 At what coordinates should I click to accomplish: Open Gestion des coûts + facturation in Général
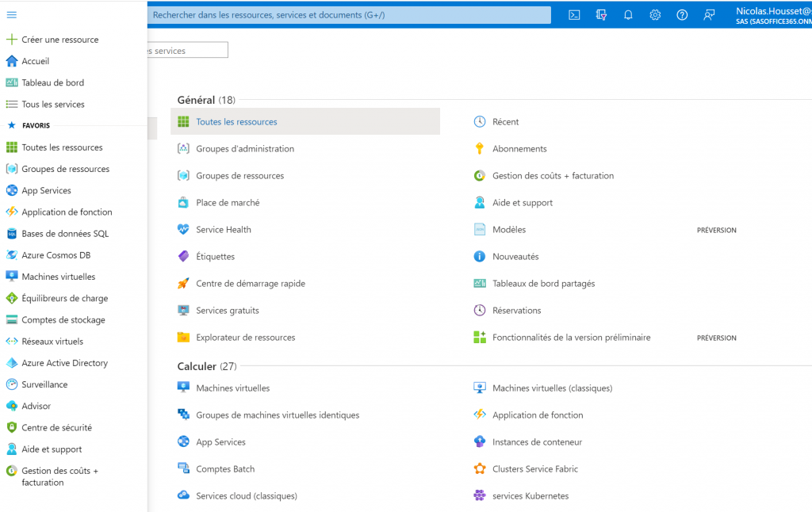(x=553, y=175)
